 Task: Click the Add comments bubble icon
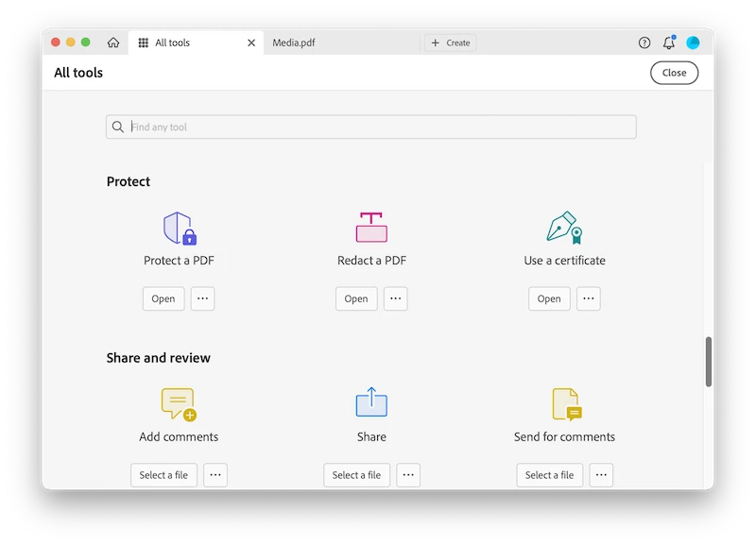tap(179, 404)
